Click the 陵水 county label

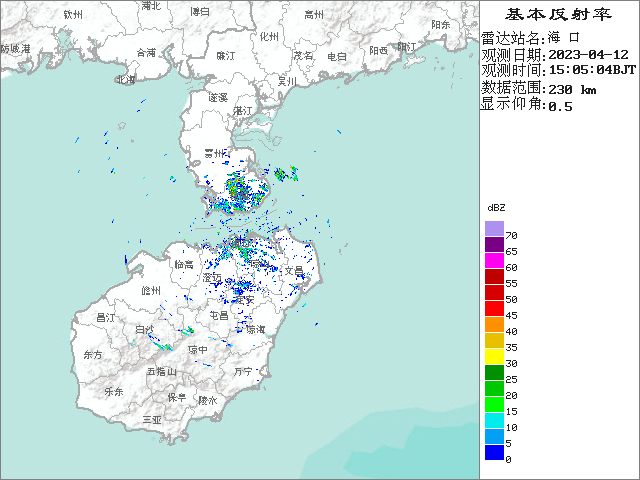(x=207, y=400)
